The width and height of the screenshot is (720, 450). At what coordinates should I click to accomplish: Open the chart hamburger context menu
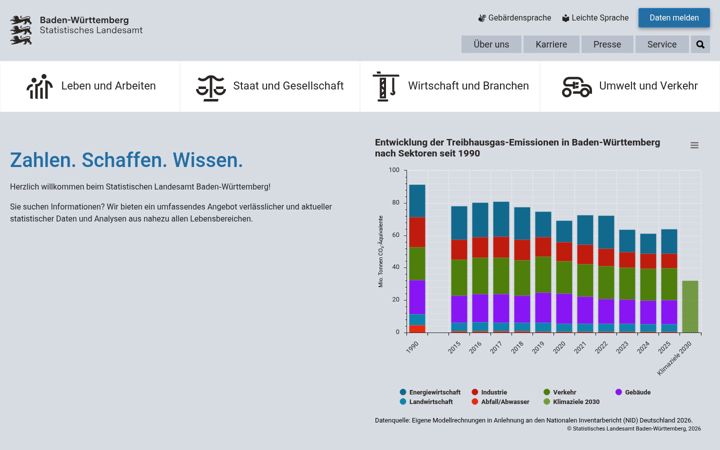pos(694,145)
